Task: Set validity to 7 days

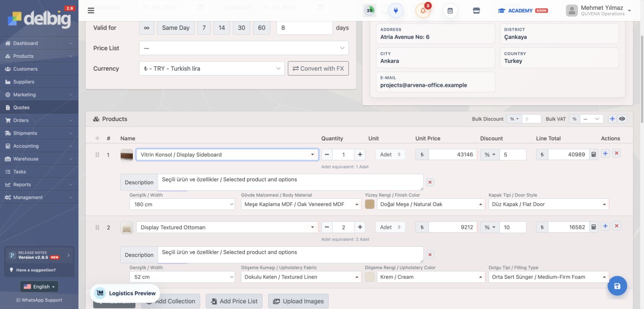Action: pyautogui.click(x=204, y=28)
